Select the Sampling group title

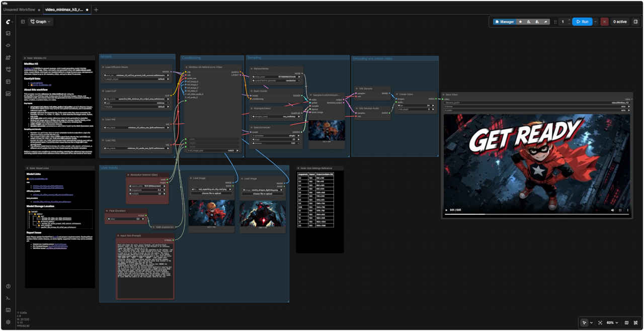(x=254, y=58)
